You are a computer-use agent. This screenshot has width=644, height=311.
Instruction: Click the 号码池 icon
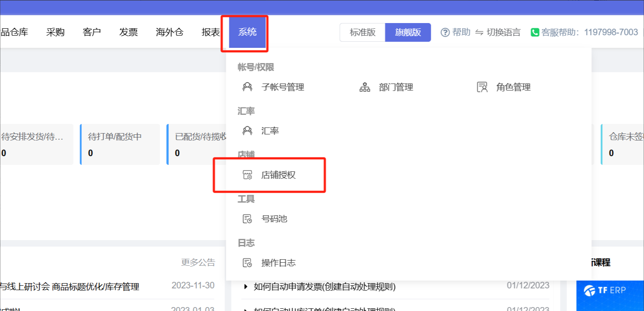247,219
